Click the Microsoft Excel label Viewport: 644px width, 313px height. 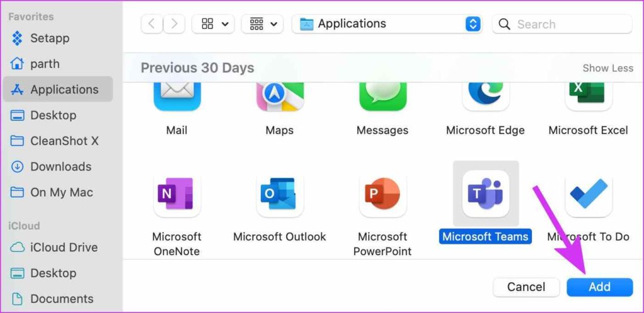[x=588, y=131]
